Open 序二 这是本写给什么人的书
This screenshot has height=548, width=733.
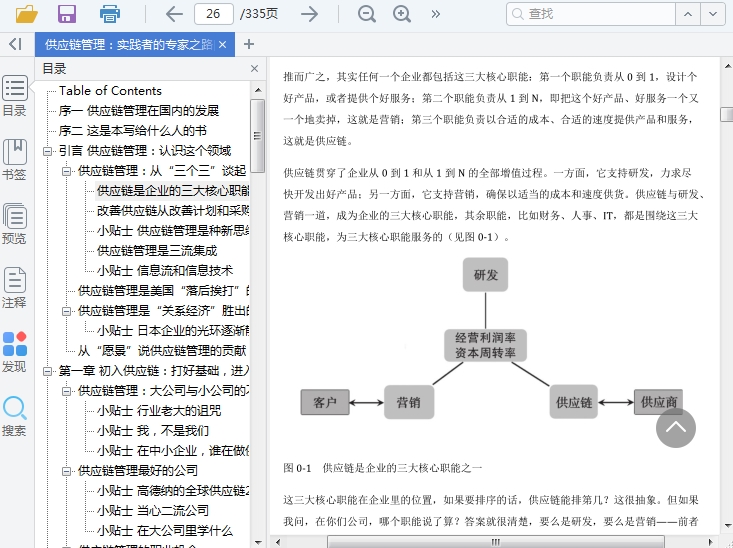(133, 131)
